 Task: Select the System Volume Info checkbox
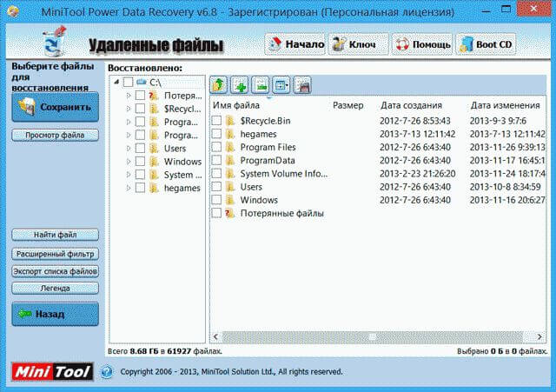tap(216, 174)
